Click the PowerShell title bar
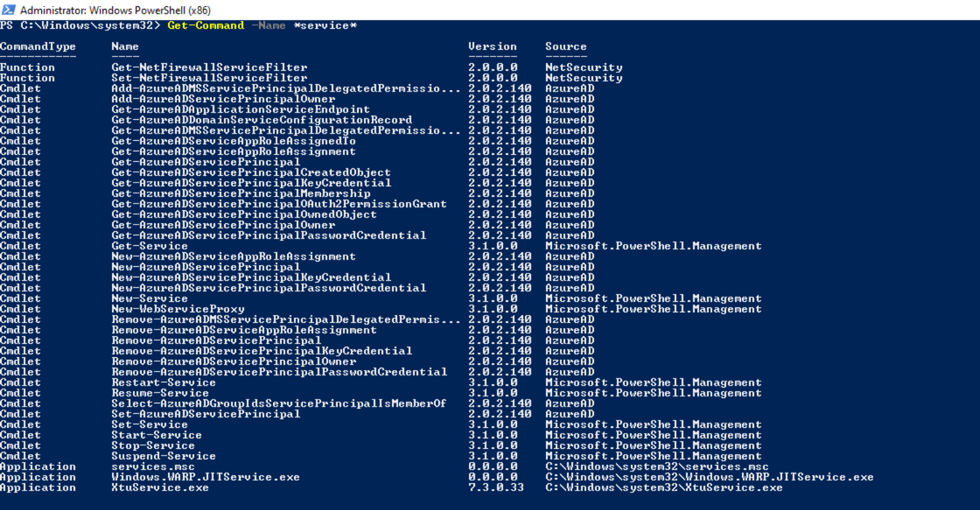This screenshot has height=510, width=980. tap(314, 9)
